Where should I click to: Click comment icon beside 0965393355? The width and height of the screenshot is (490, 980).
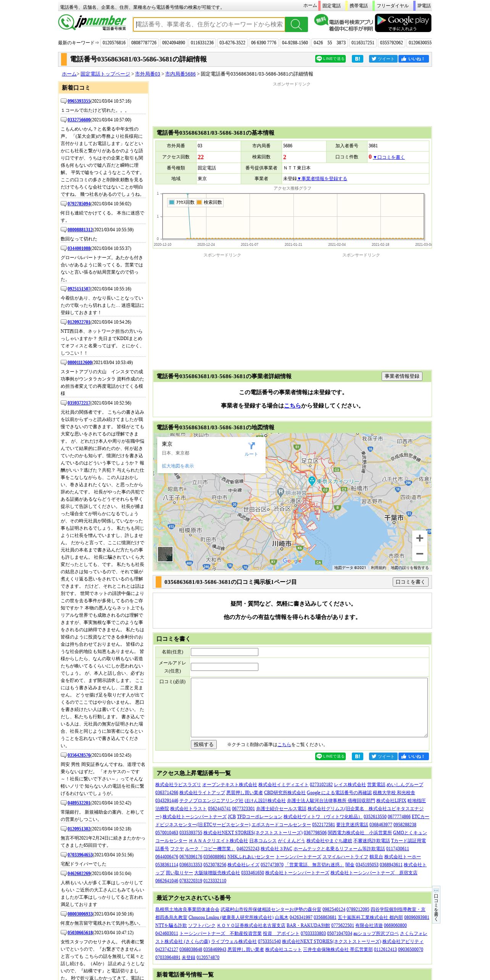pyautogui.click(x=64, y=101)
